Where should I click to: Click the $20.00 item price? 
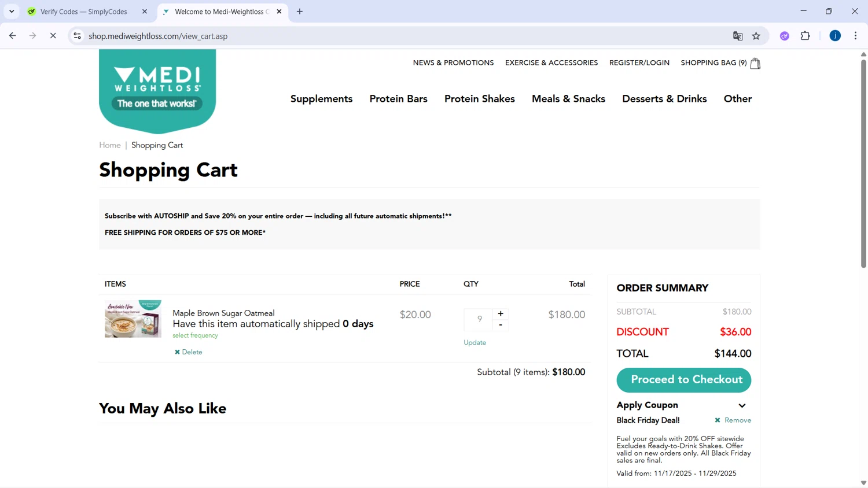click(x=415, y=315)
